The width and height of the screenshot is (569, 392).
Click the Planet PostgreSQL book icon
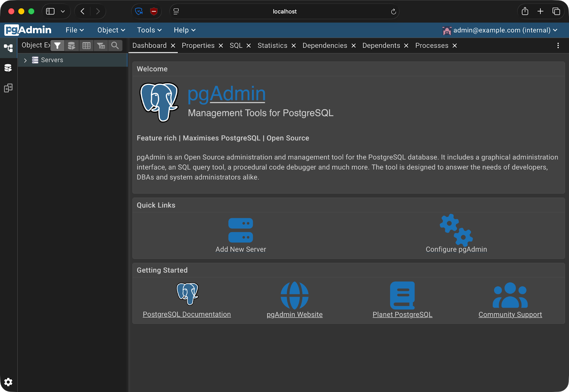(x=403, y=295)
